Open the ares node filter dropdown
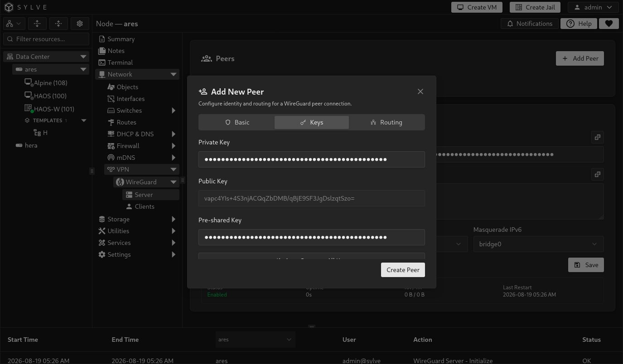This screenshot has width=623, height=364. pyautogui.click(x=255, y=340)
